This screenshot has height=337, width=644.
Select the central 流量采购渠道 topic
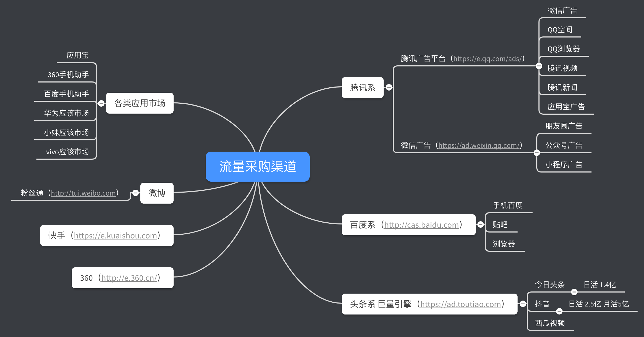click(258, 167)
